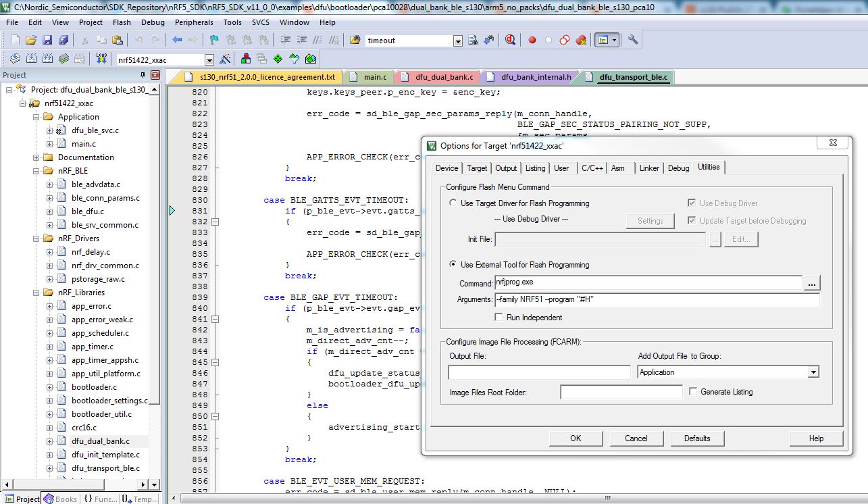The image size is (868, 504).
Task: Click the Select Software Packs icon
Action: pos(294,59)
